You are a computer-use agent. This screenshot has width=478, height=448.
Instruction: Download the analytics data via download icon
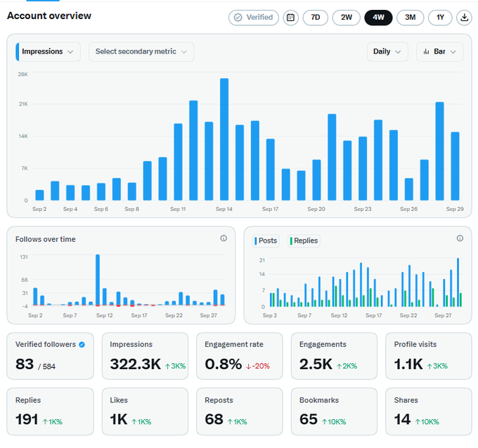click(464, 18)
